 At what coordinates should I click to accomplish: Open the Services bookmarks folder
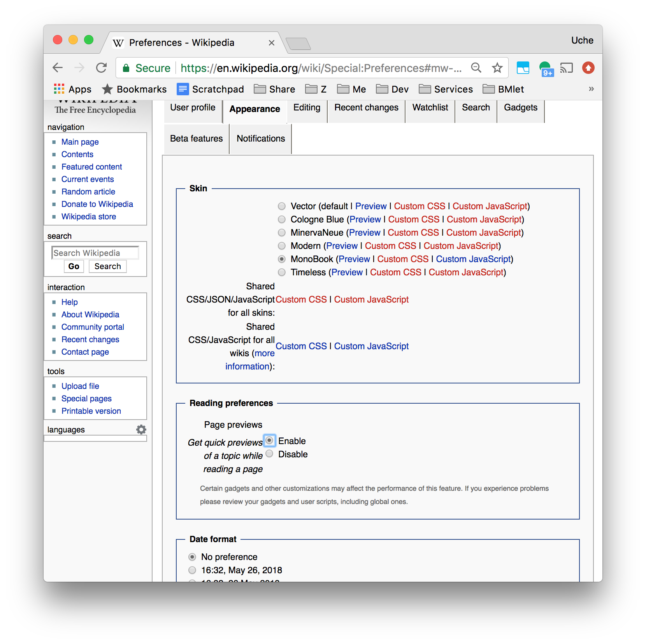(446, 89)
